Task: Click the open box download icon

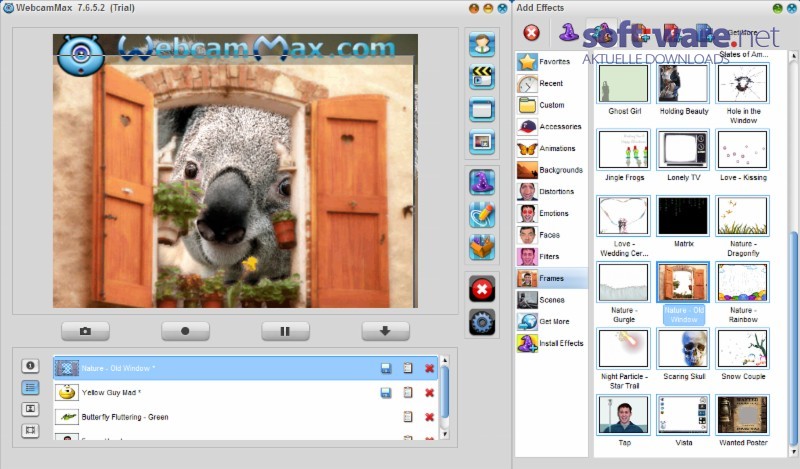Action: click(x=482, y=248)
